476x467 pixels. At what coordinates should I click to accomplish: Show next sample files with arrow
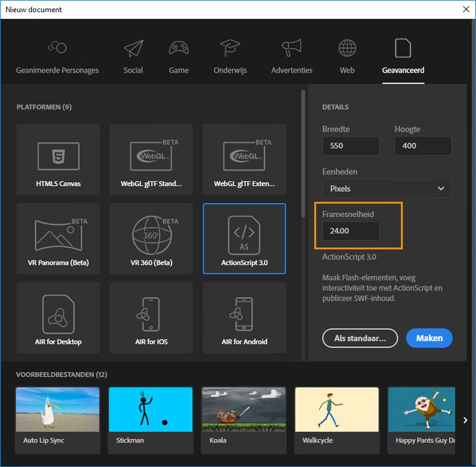pyautogui.click(x=466, y=420)
